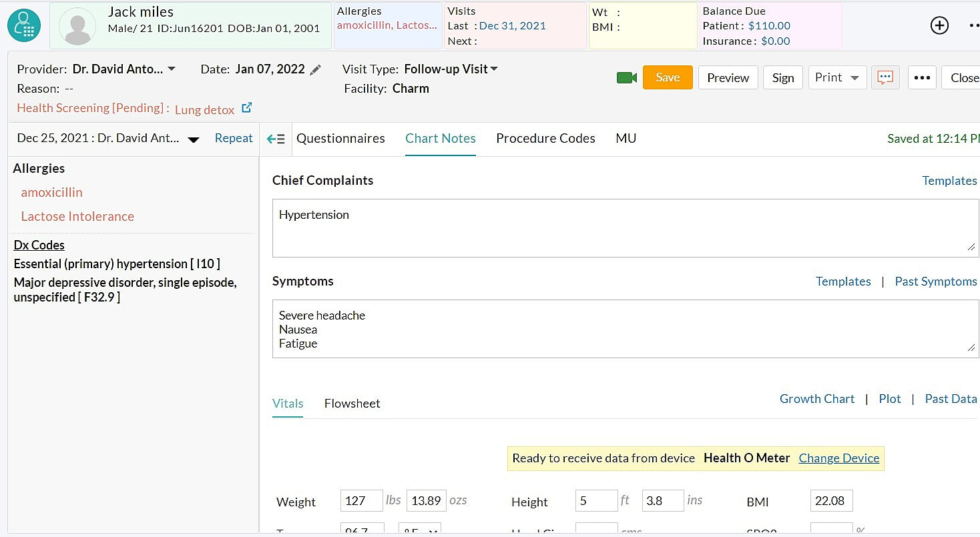Collapse the left panel with arrow icon
Image resolution: width=980 pixels, height=537 pixels.
pos(276,139)
